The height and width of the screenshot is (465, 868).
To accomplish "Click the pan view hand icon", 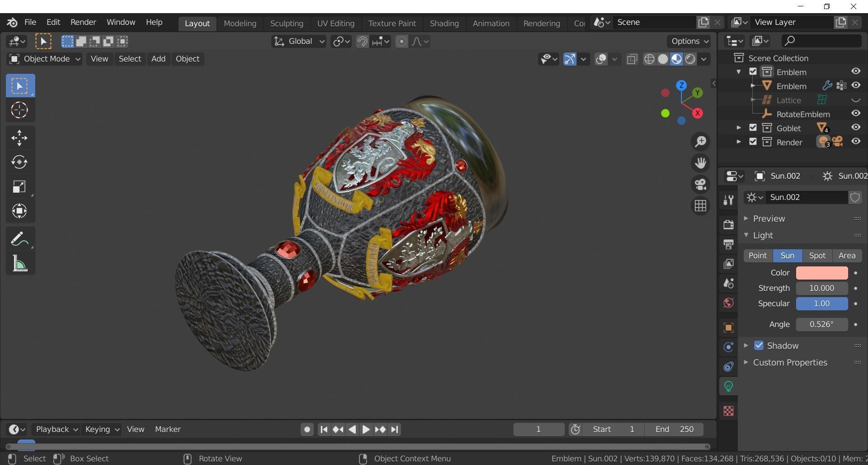I will pos(701,163).
